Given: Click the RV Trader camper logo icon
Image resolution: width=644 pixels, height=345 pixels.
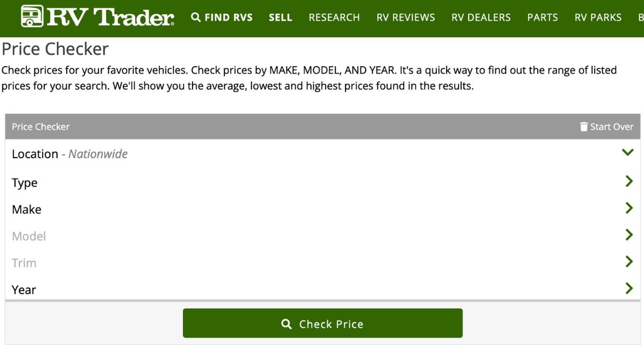Looking at the screenshot, I should pos(32,17).
